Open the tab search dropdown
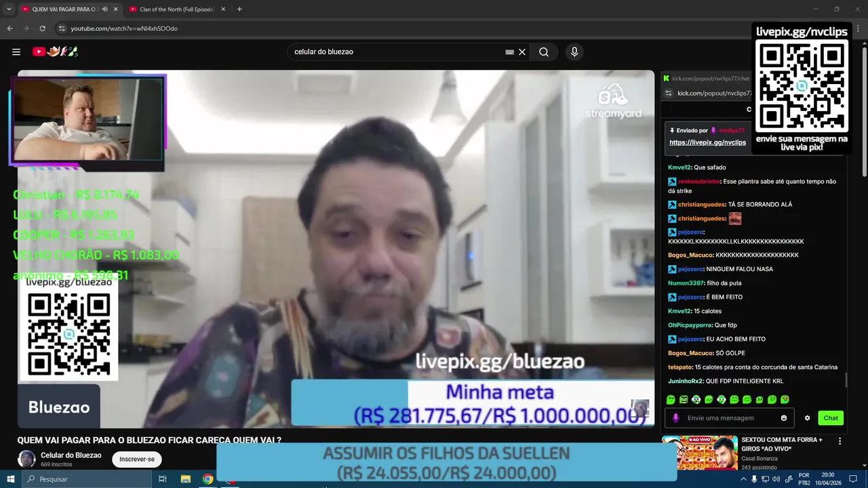The image size is (868, 488). (x=9, y=9)
